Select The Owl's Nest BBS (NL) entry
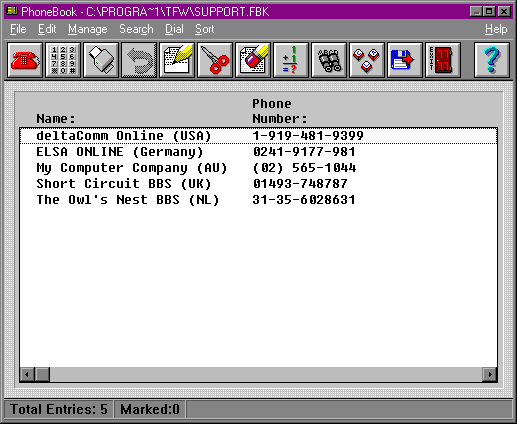Viewport: 517px width, 424px height. pyautogui.click(x=258, y=200)
